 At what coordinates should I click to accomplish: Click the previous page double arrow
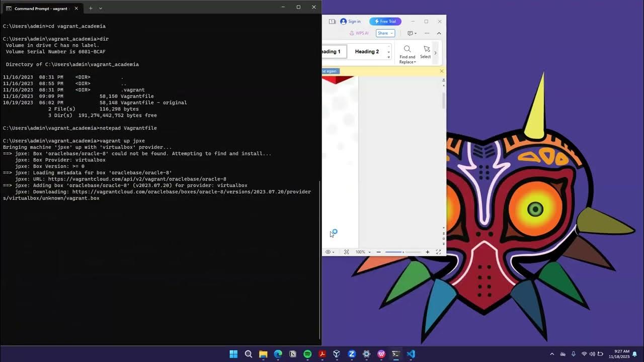tap(443, 233)
